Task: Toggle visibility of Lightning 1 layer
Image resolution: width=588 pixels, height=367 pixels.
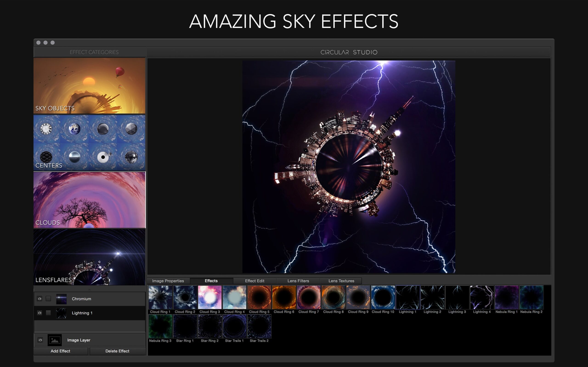Action: [40, 313]
